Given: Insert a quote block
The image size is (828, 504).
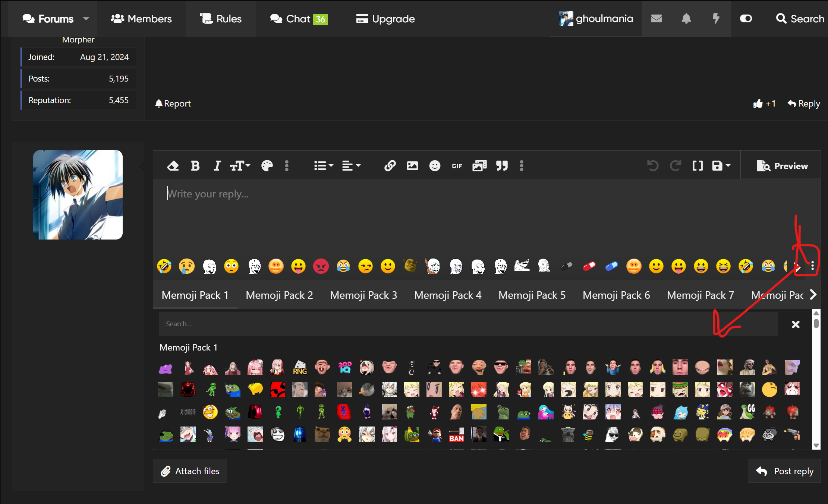Looking at the screenshot, I should [502, 166].
